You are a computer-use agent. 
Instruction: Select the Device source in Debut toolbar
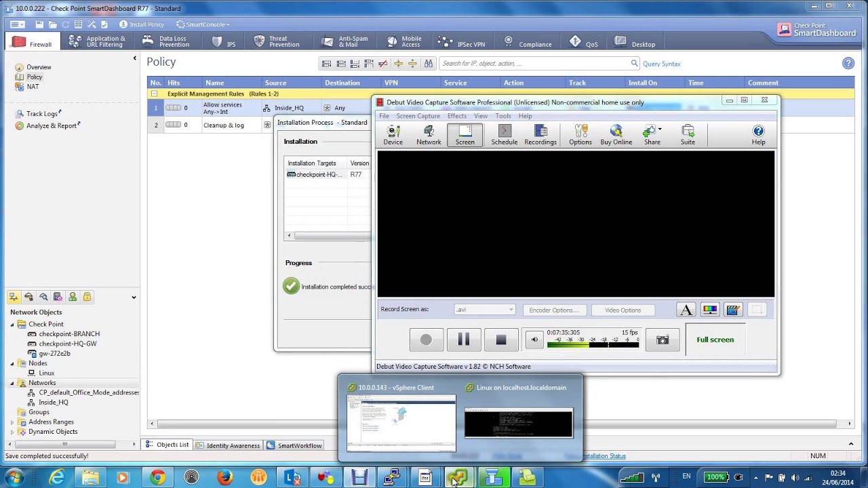pyautogui.click(x=393, y=135)
